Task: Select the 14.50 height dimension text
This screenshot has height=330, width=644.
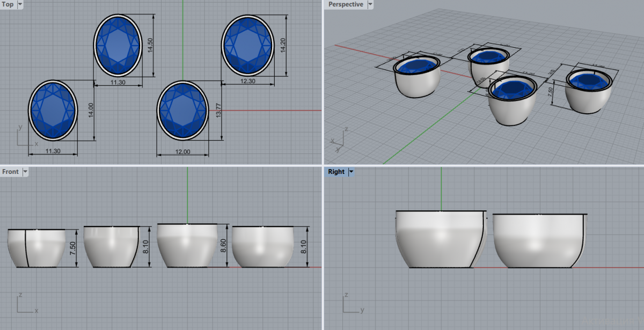Action: [x=150, y=45]
